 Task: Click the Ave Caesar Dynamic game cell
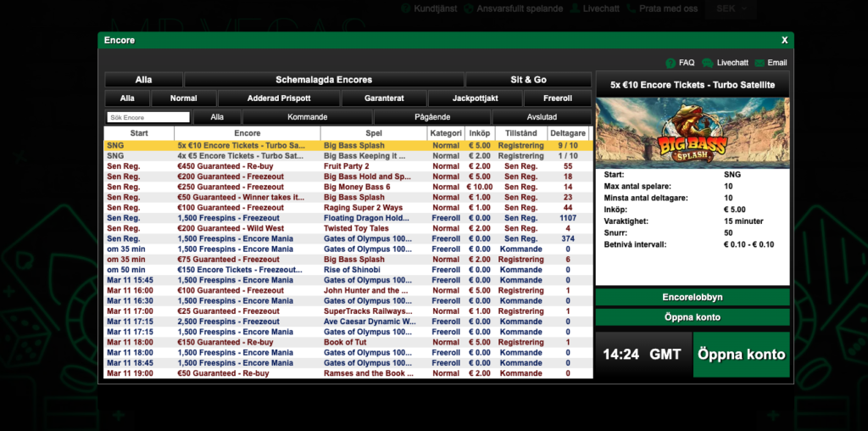[374, 322]
